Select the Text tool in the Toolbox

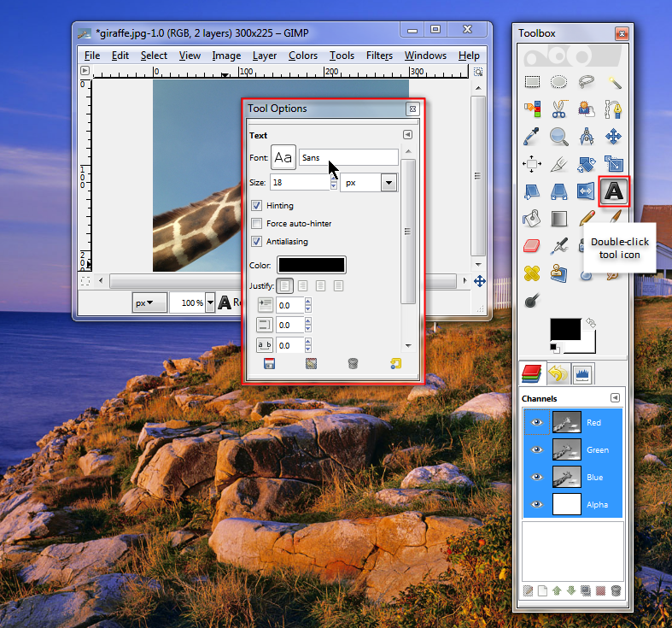click(614, 191)
